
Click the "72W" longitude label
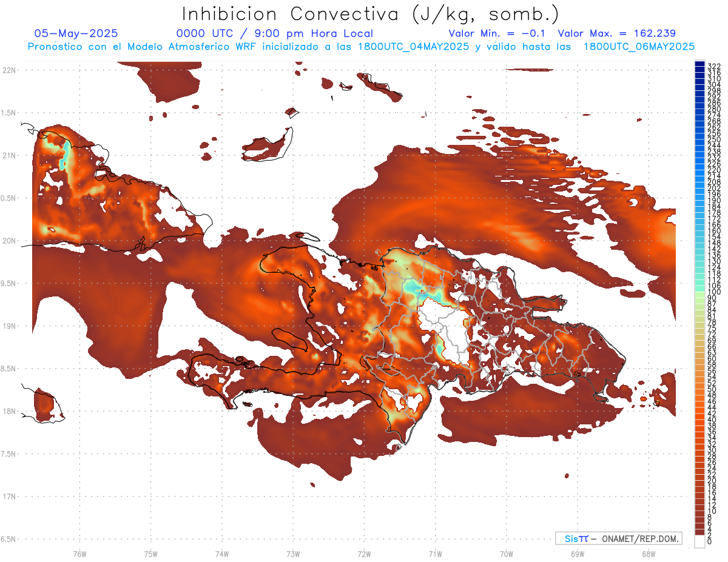click(x=364, y=554)
